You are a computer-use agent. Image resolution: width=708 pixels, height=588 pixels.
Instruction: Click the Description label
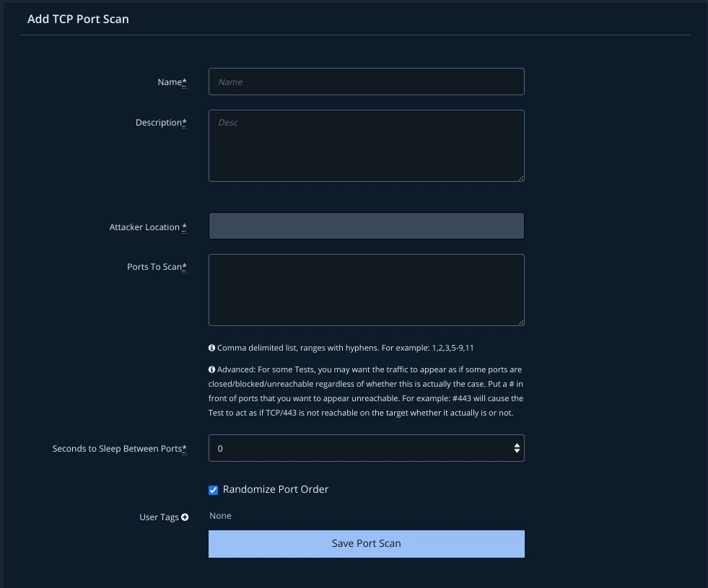(x=161, y=123)
